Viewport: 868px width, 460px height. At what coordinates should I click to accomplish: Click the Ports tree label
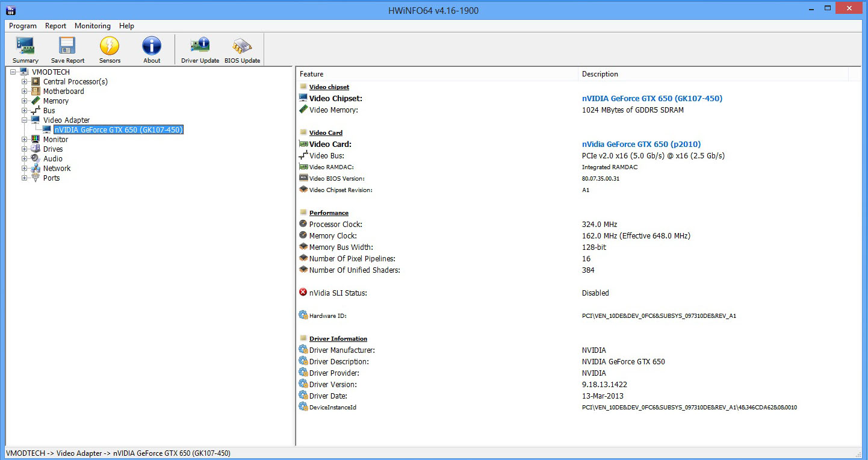click(51, 178)
